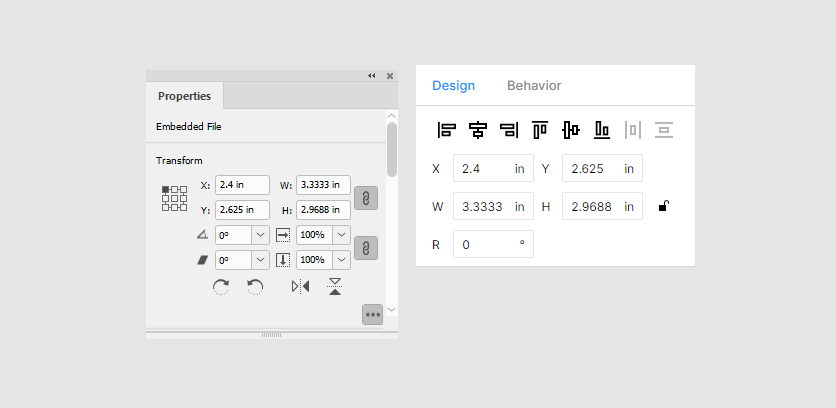Distribute horizontal spacing icon in Design panel
Viewport: 836px width, 408px height.
pos(633,130)
